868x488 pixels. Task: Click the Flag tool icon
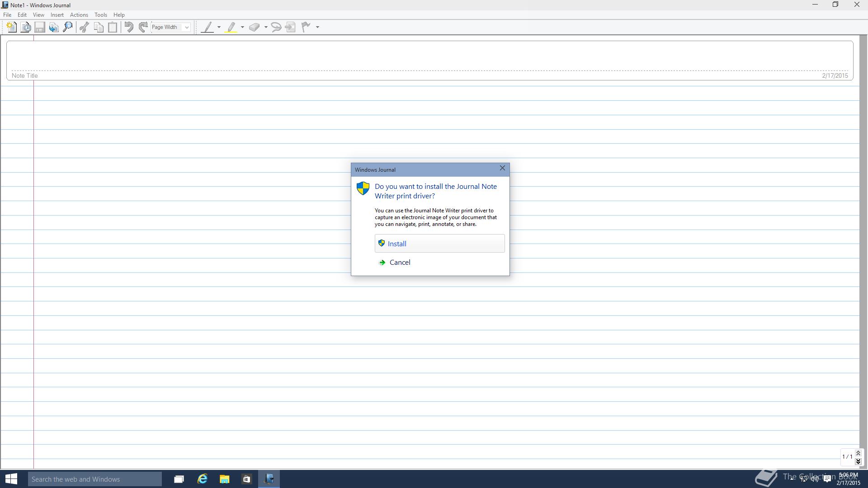(306, 27)
